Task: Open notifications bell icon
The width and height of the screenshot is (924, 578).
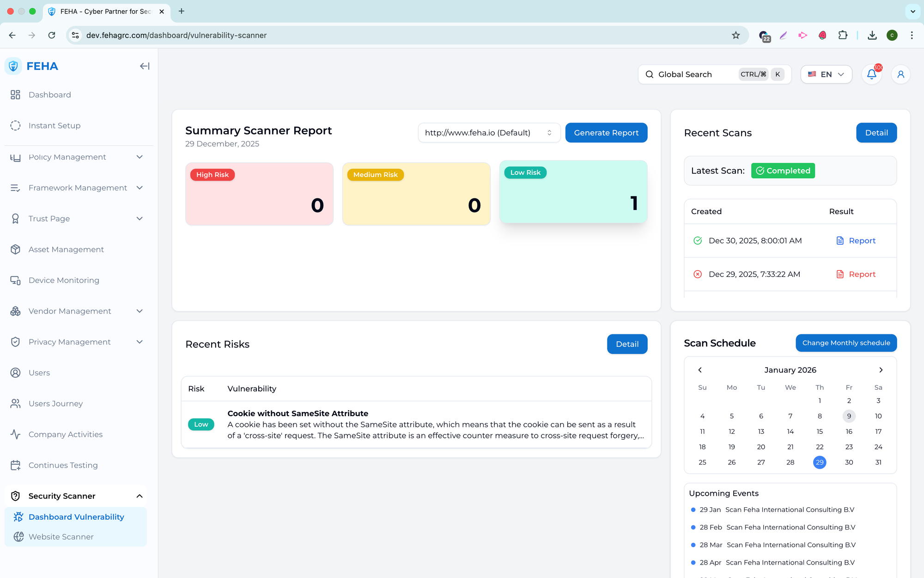Action: 871,74
